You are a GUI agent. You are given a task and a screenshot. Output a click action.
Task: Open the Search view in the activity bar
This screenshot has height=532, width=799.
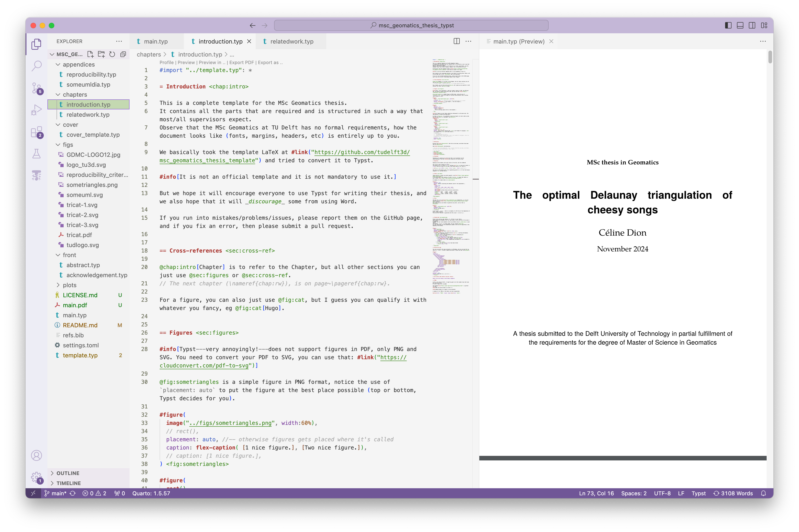36,65
